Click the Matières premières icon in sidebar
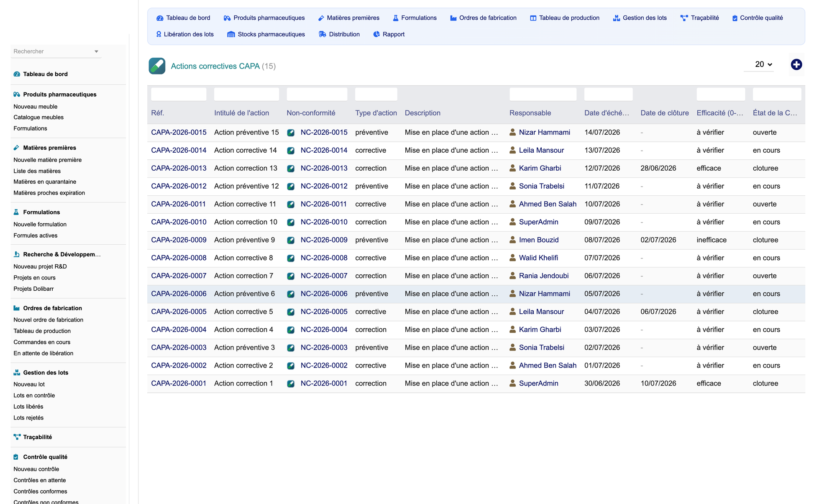814x504 pixels. pos(16,148)
